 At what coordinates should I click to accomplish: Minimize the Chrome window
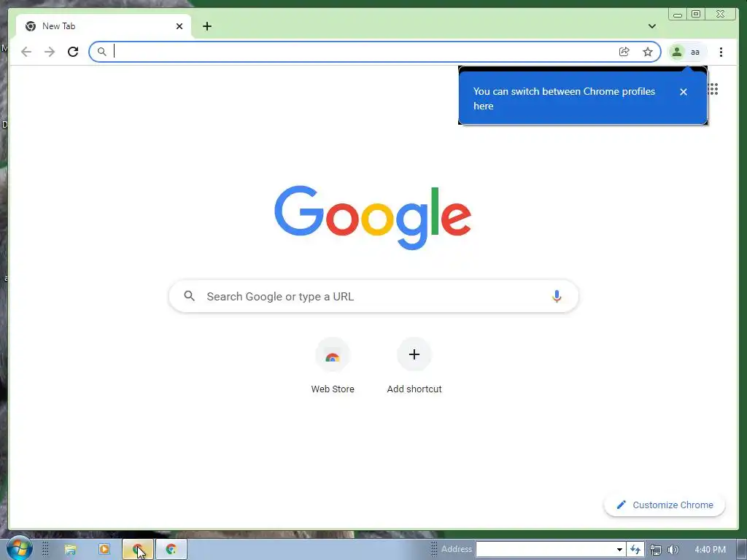[x=678, y=15]
